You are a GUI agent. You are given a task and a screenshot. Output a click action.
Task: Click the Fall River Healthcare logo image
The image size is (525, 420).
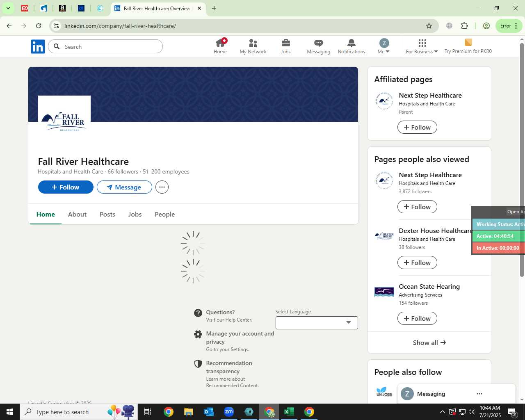(64, 122)
